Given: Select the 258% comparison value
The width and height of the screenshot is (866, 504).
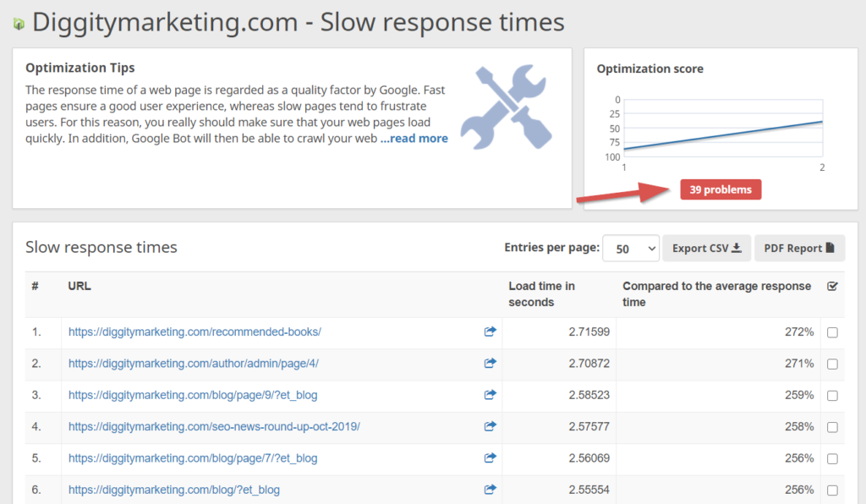Looking at the screenshot, I should (x=799, y=426).
